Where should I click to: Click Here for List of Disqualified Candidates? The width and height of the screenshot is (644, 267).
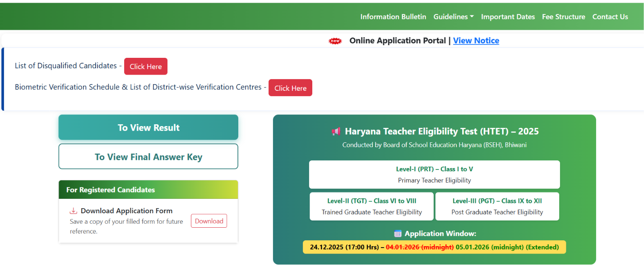point(146,66)
